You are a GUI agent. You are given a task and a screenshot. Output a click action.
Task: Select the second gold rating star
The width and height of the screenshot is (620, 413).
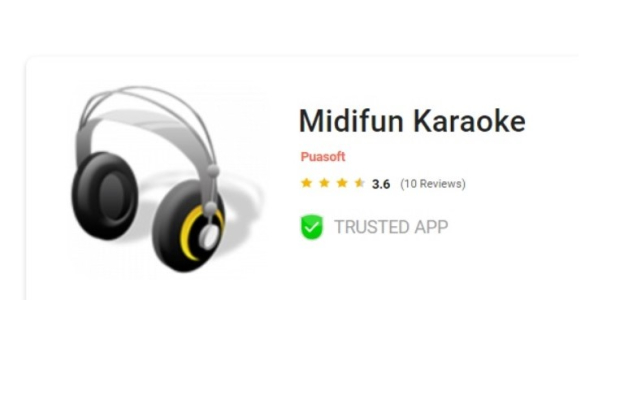[x=324, y=183]
